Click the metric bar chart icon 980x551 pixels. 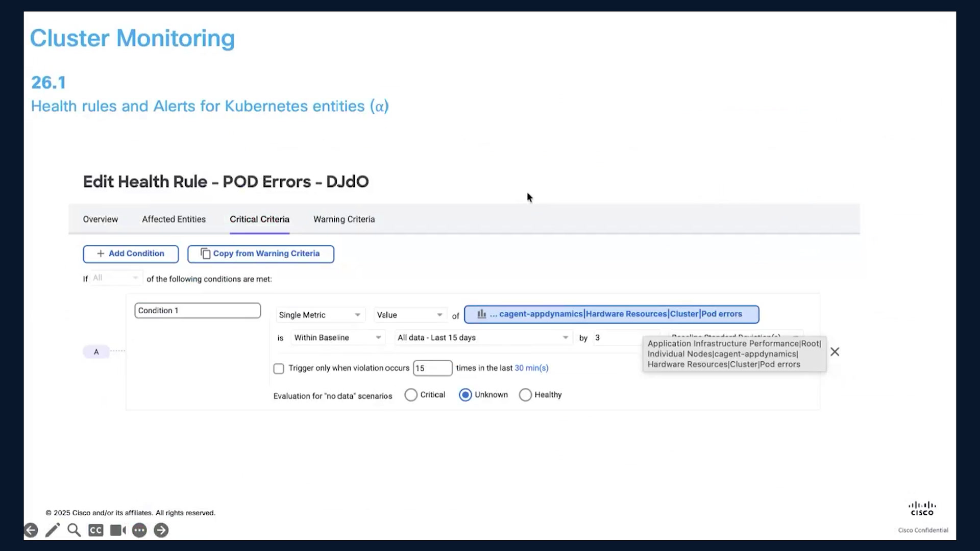(481, 314)
